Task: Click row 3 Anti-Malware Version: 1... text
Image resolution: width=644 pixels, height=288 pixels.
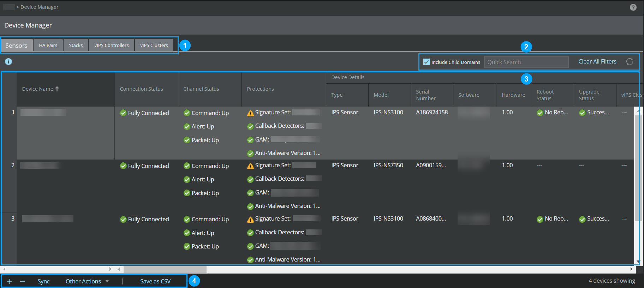Action: point(288,259)
